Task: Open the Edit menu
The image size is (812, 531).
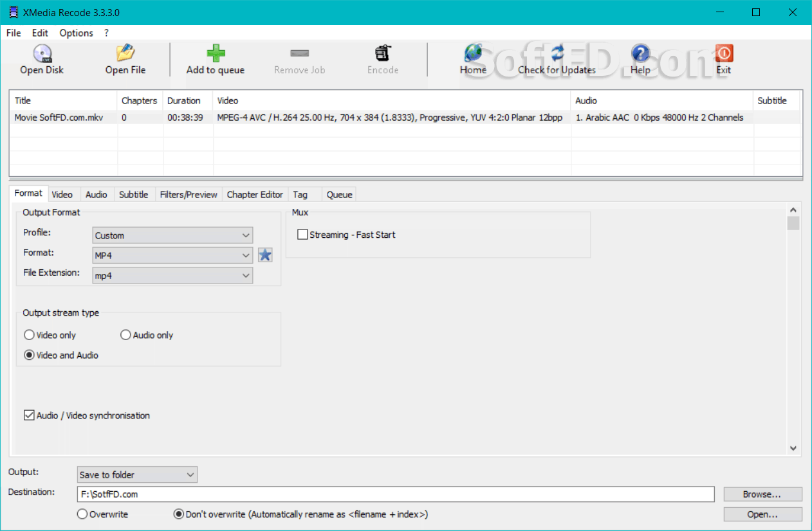Action: point(40,33)
